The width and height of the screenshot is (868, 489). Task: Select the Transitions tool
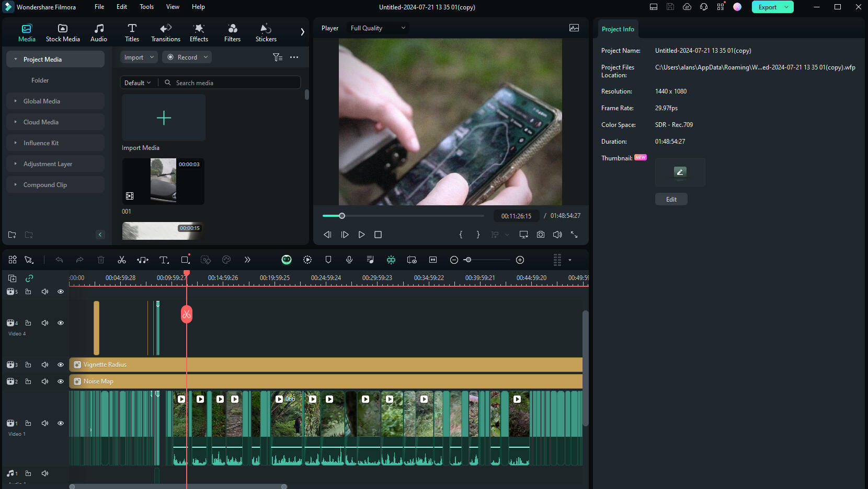click(166, 32)
